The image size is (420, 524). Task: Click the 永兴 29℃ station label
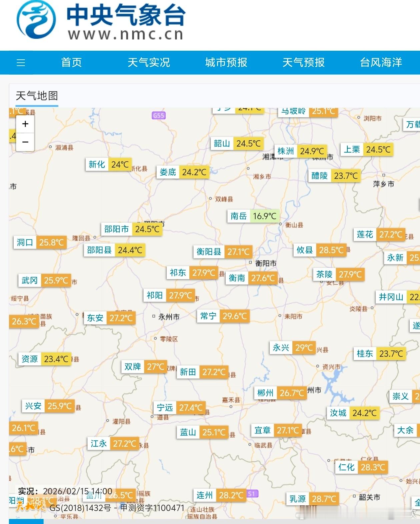(x=292, y=348)
